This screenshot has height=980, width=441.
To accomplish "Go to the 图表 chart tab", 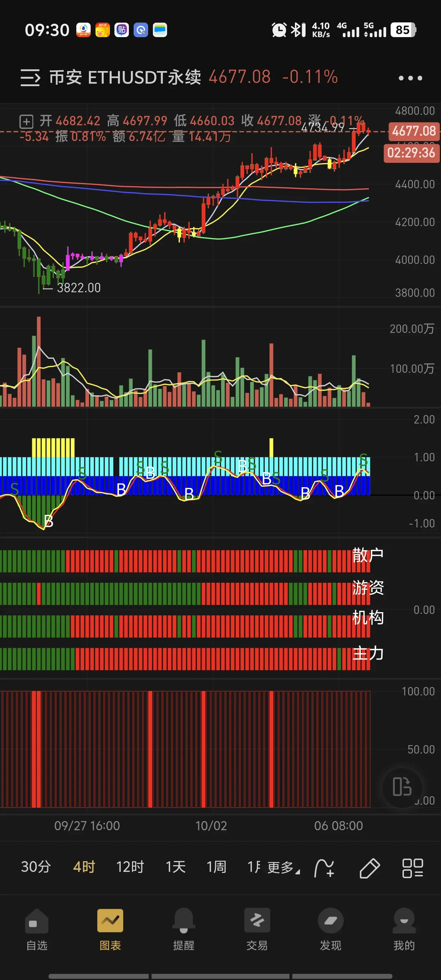I will [x=110, y=929].
